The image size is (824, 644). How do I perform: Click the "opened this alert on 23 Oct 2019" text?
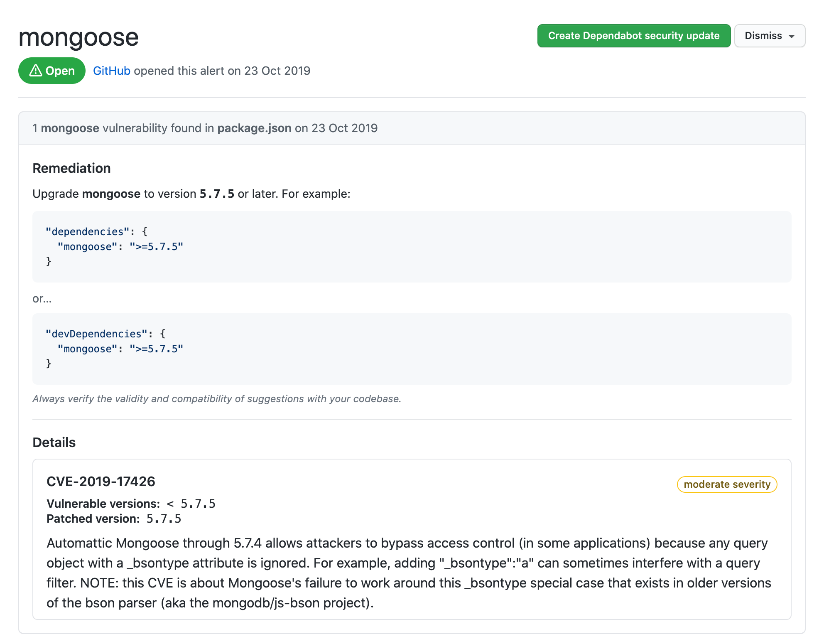pos(222,71)
